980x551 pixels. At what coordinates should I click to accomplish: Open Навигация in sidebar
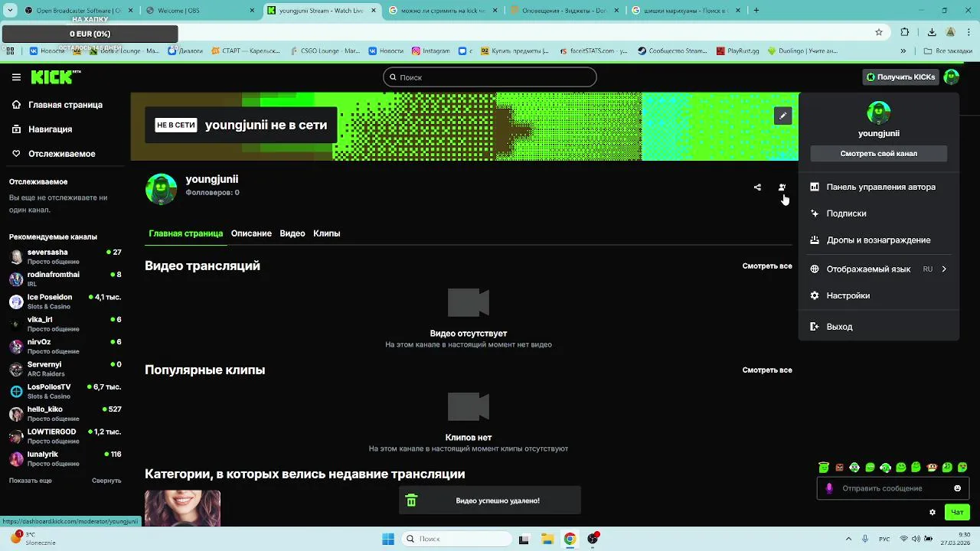65,129
